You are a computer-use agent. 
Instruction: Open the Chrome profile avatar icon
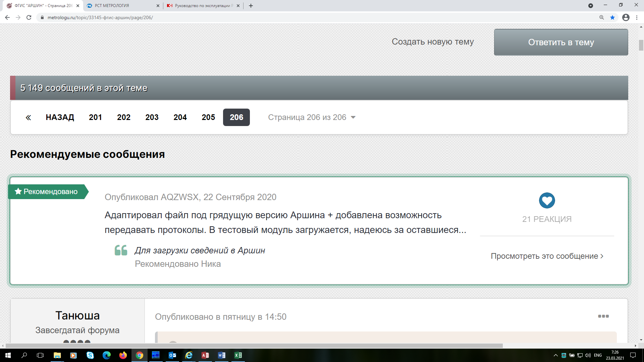[626, 17]
